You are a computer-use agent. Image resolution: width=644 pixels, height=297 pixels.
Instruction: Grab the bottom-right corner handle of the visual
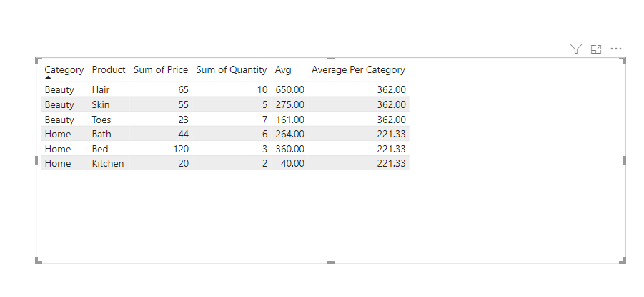(623, 261)
